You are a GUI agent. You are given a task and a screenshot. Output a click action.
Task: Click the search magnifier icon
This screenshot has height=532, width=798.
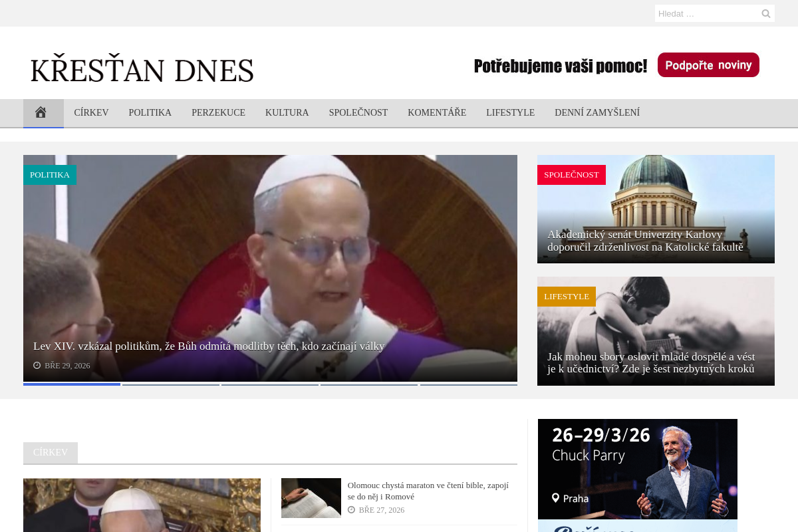tap(765, 13)
